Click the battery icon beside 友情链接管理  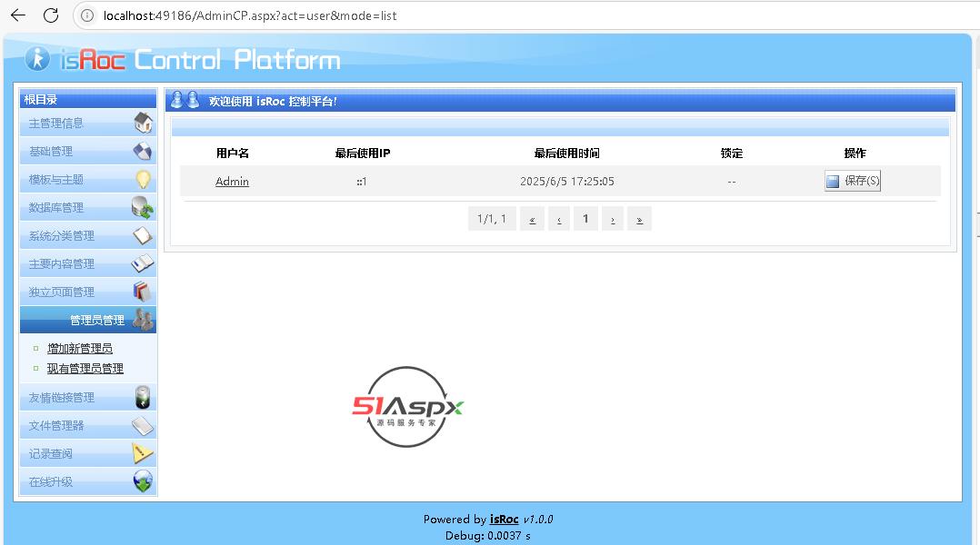tap(143, 397)
